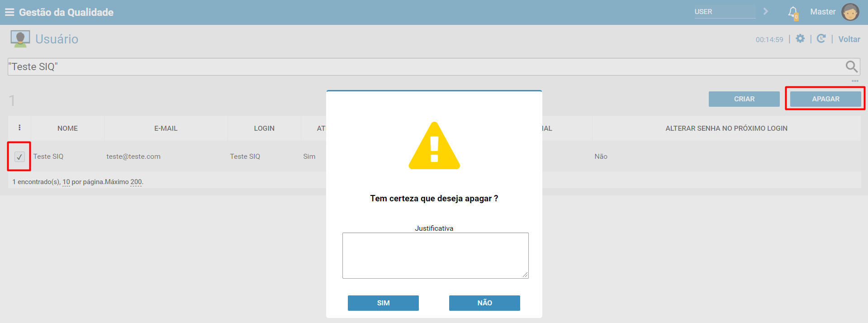868x323 pixels.
Task: Focus the Justificativa text area
Action: click(435, 256)
